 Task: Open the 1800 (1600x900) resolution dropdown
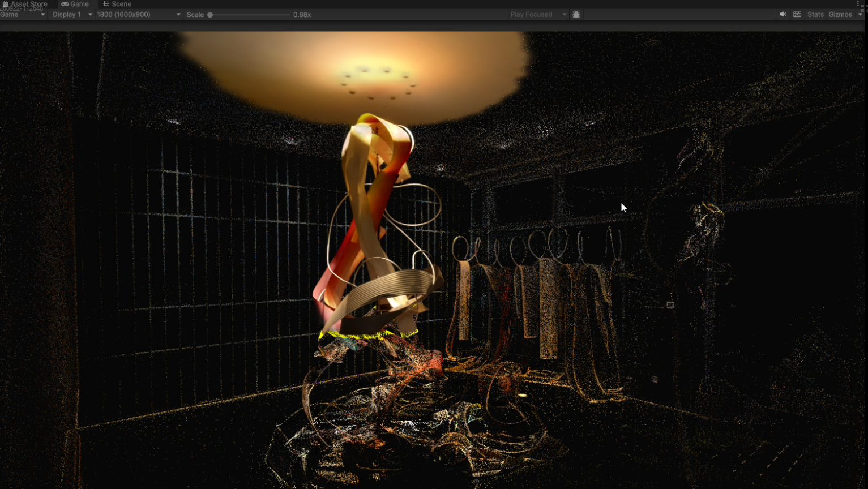(139, 15)
